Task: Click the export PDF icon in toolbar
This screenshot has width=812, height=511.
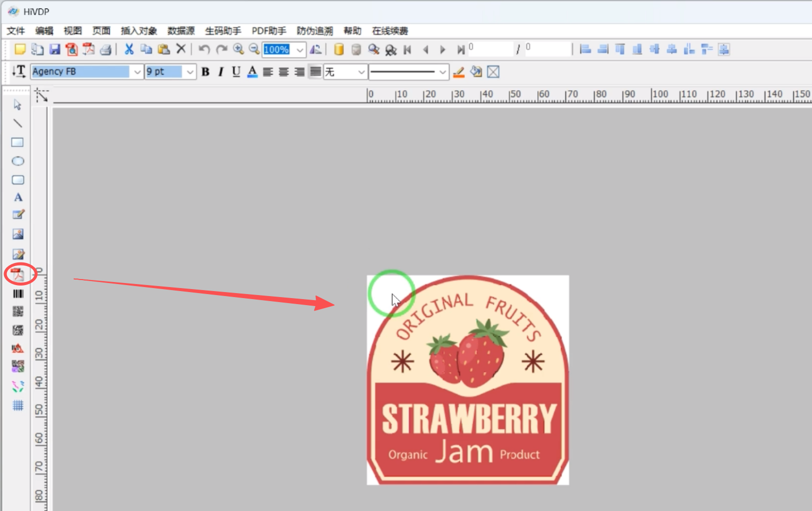Action: coord(89,49)
